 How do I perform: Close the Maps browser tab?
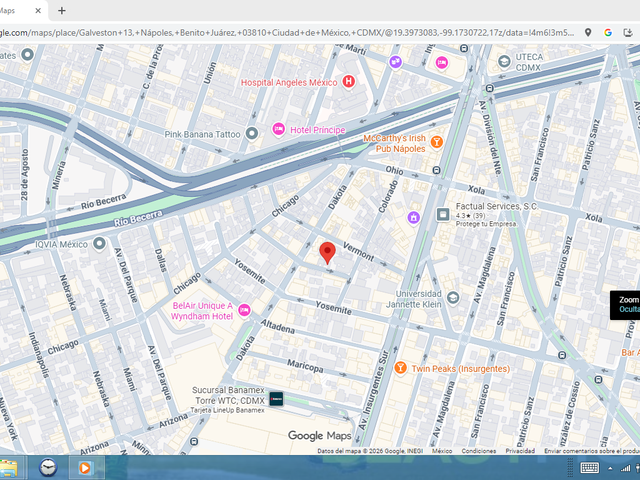pyautogui.click(x=38, y=11)
